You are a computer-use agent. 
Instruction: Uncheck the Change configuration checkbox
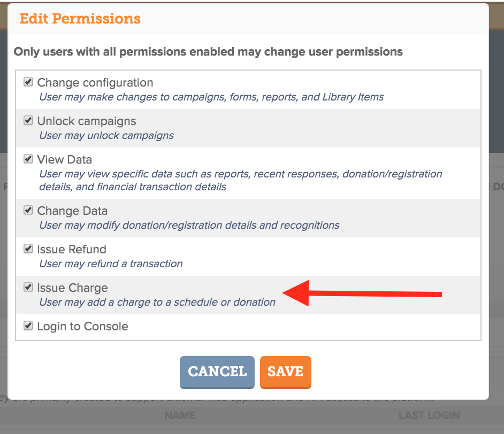tap(28, 82)
